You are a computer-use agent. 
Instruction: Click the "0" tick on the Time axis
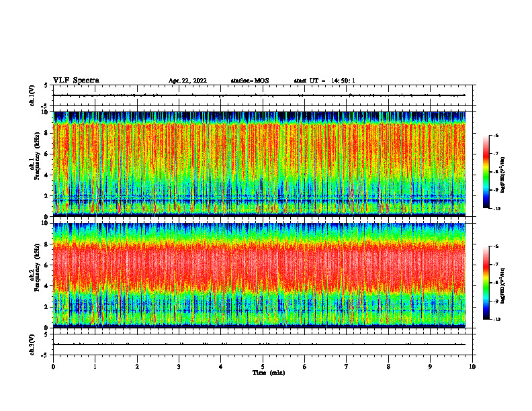point(53,367)
